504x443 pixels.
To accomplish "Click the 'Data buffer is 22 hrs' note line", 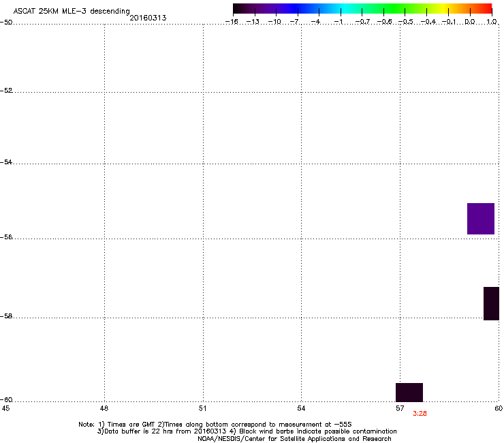I will point(247,431).
